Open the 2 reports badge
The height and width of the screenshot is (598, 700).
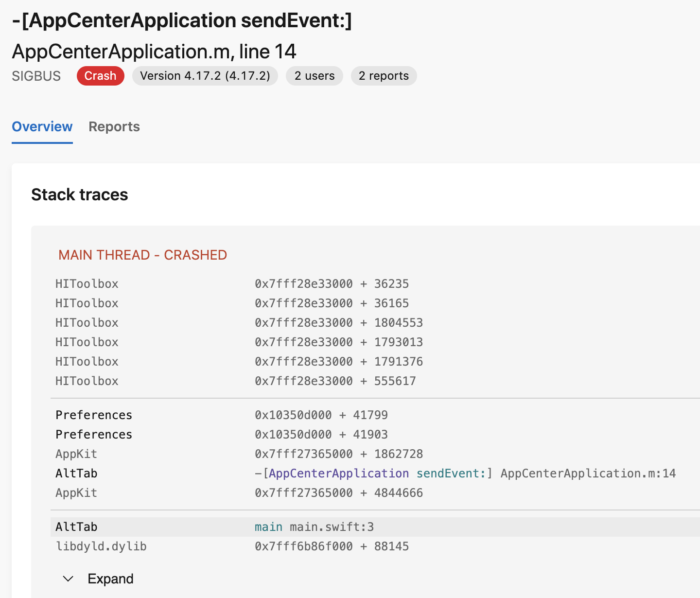(x=384, y=76)
